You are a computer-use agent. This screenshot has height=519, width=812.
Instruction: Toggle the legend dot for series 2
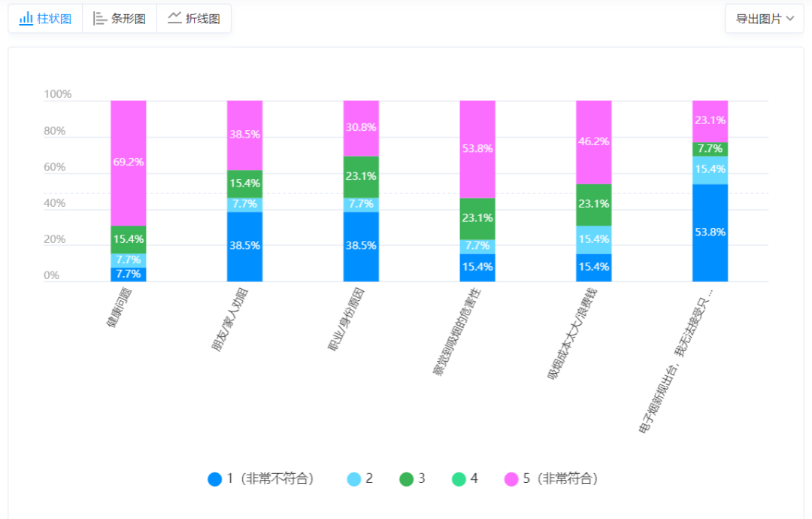pos(354,479)
